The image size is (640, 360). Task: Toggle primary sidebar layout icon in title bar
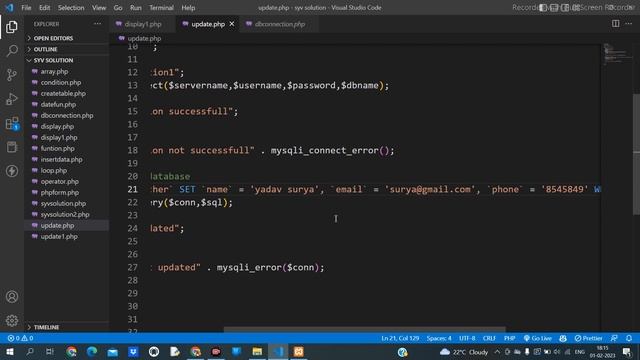click(543, 8)
